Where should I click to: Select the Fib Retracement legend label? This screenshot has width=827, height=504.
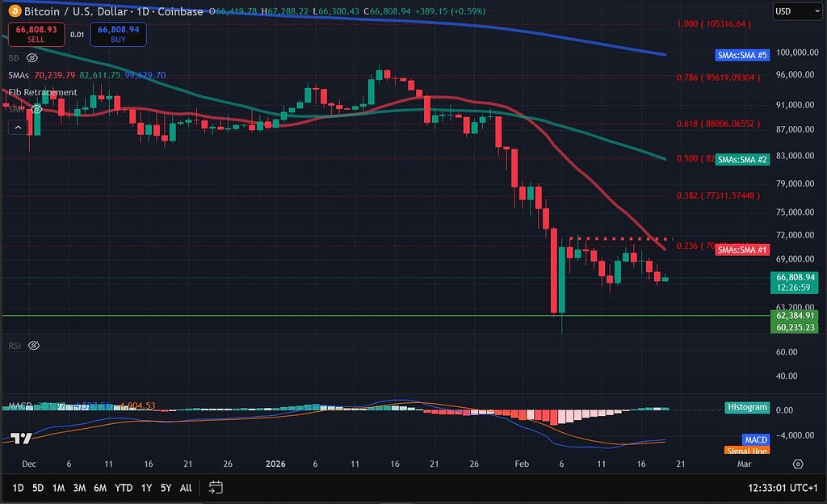[43, 92]
